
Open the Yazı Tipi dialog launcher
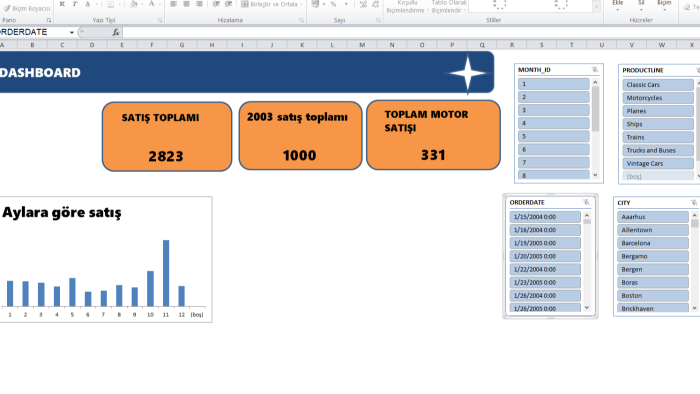click(x=160, y=20)
